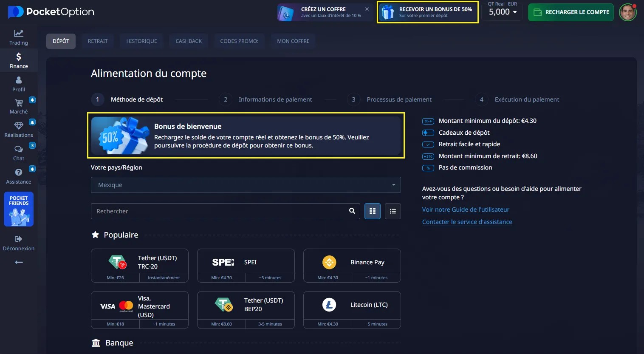Switch to grid view of payment methods
The height and width of the screenshot is (354, 644).
(x=373, y=211)
